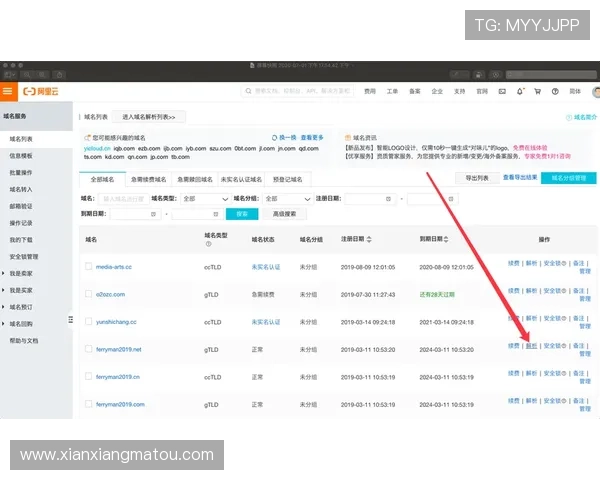The height and width of the screenshot is (480, 600).
Task: Tick the checkbox for o2ozc.com
Action: point(88,294)
